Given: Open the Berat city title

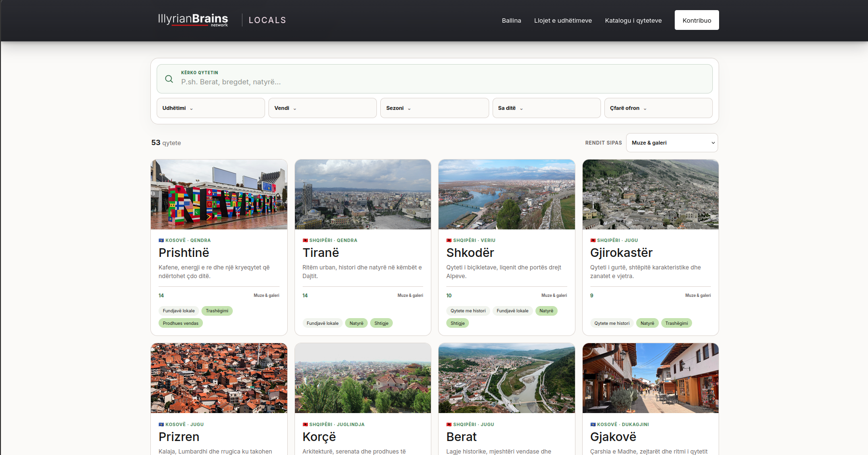Looking at the screenshot, I should pyautogui.click(x=461, y=437).
